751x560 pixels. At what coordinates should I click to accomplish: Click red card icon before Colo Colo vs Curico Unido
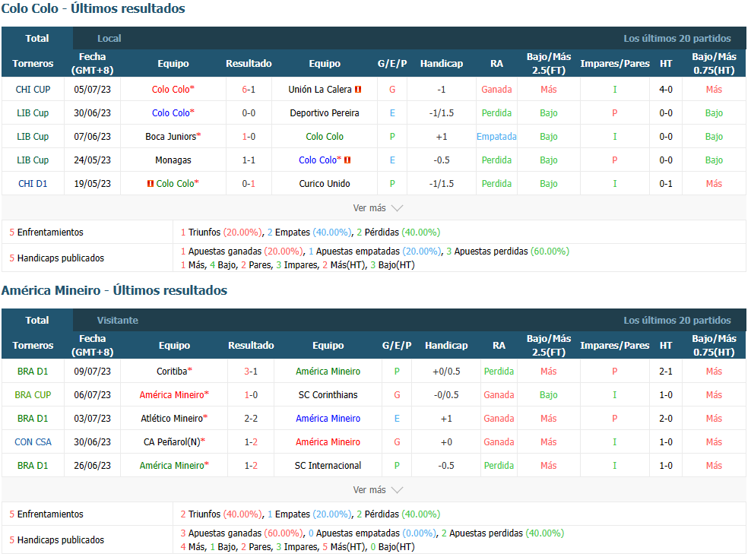(151, 184)
